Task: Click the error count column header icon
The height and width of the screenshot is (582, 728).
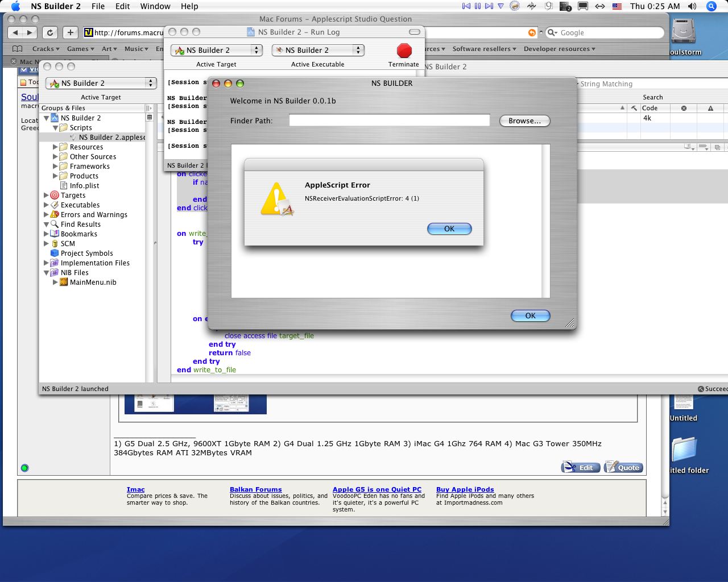Action: (684, 108)
